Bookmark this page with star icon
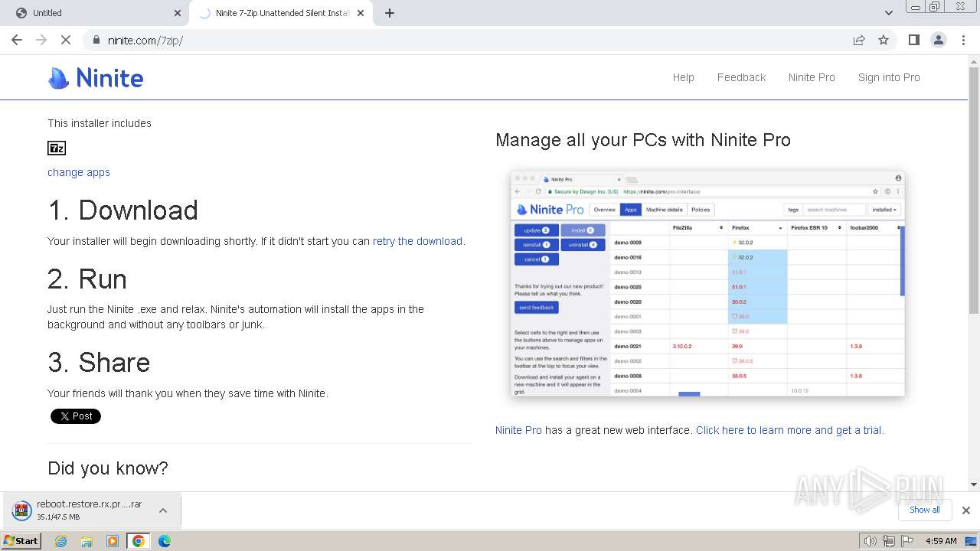980x551 pixels. coord(884,40)
